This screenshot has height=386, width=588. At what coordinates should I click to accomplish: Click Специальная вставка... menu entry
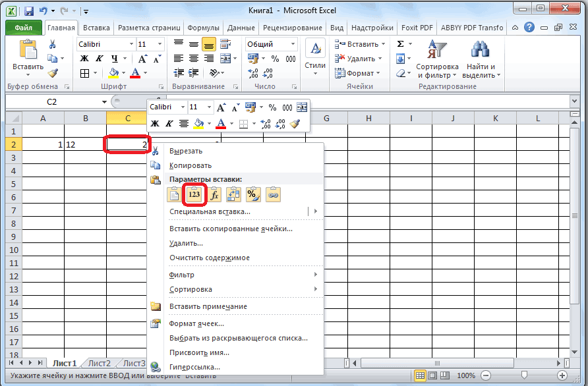(210, 211)
